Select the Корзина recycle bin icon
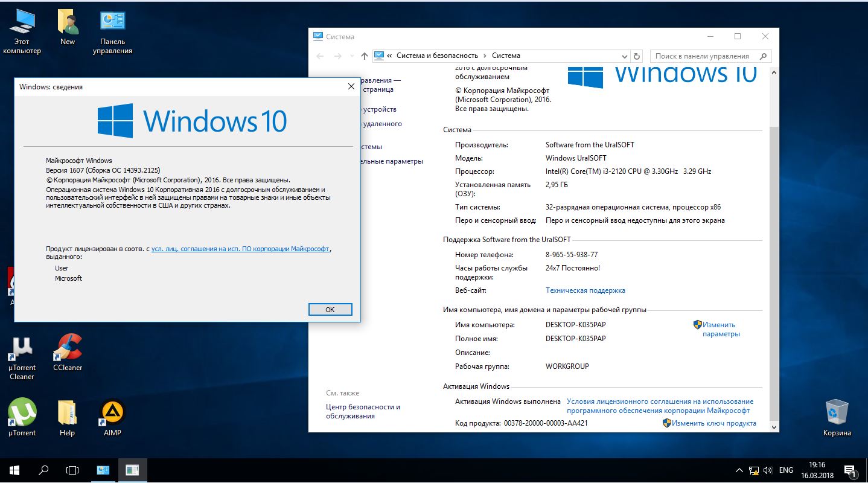The height and width of the screenshot is (483, 868). click(837, 417)
